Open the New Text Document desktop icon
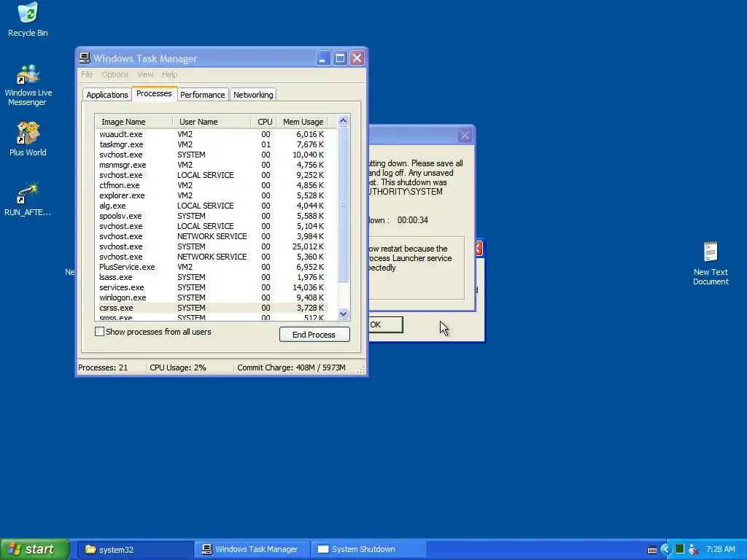This screenshot has width=747, height=560. [x=711, y=262]
